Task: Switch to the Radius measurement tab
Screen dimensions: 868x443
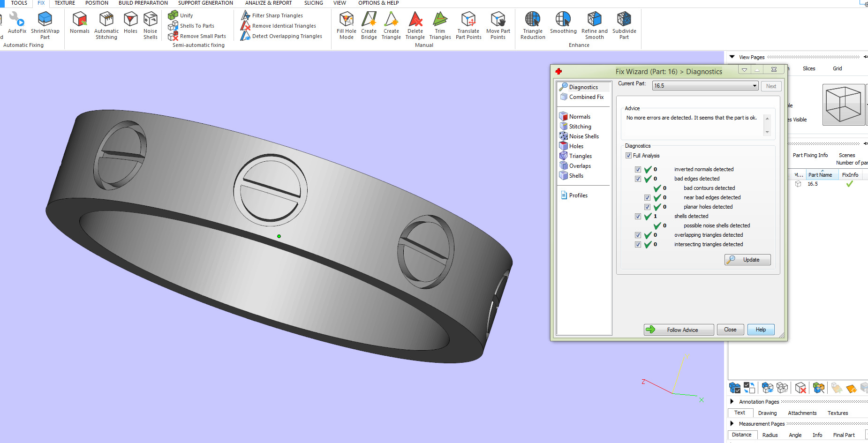Action: click(x=770, y=435)
